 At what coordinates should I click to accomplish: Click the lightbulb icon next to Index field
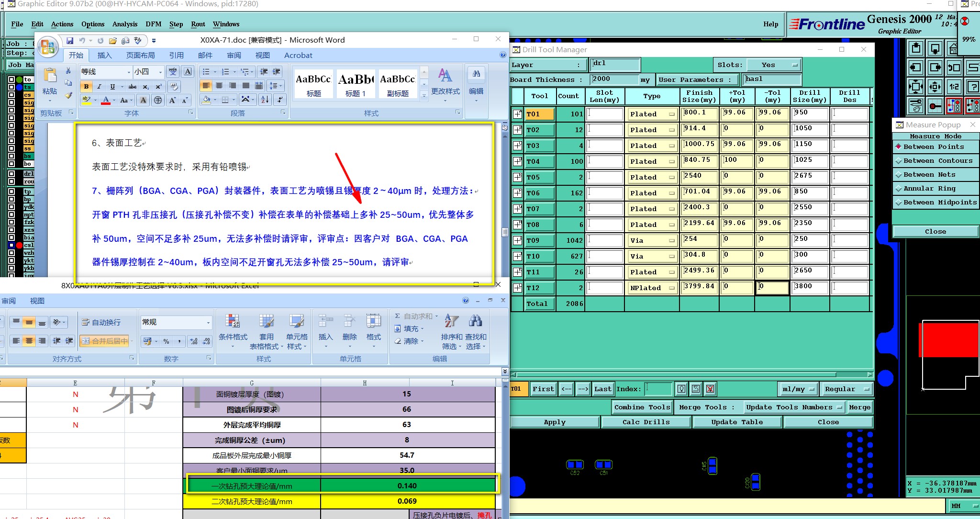tap(682, 389)
